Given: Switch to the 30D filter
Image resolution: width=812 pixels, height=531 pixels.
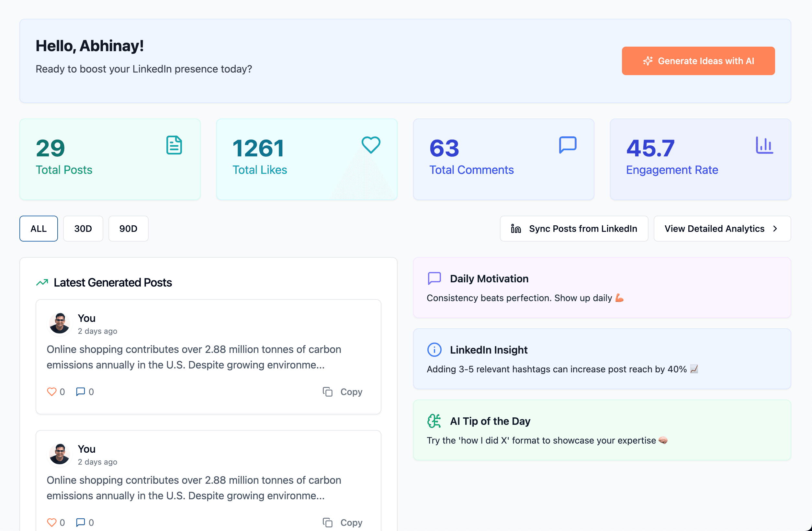Looking at the screenshot, I should (83, 229).
